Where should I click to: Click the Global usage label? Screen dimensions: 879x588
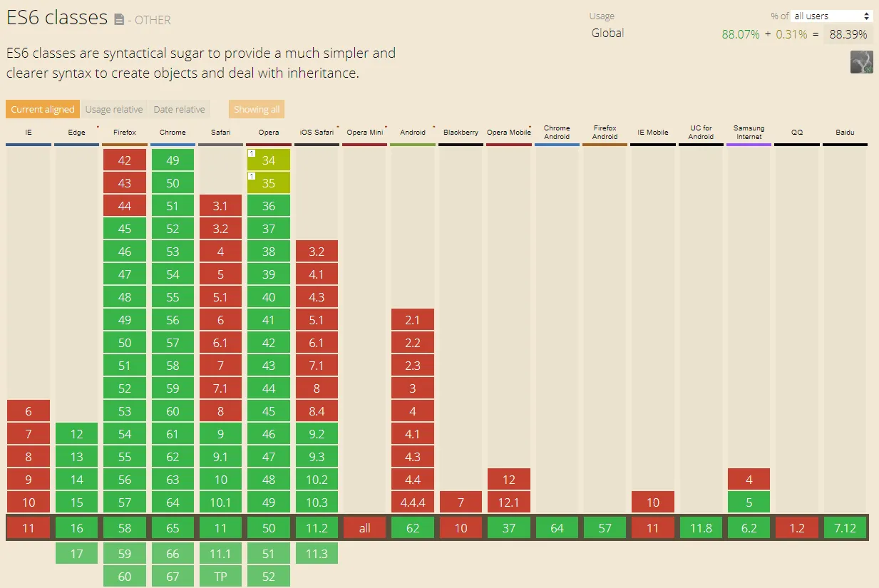(607, 33)
